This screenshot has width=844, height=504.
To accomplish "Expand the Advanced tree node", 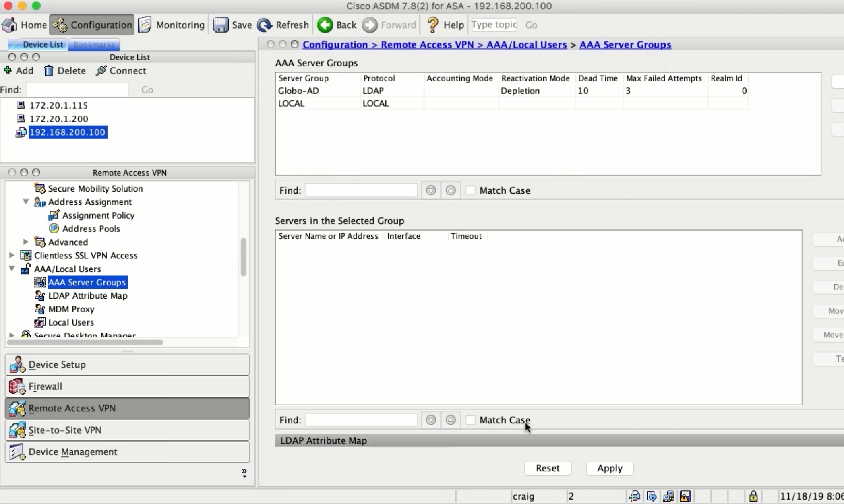I will pyautogui.click(x=26, y=242).
